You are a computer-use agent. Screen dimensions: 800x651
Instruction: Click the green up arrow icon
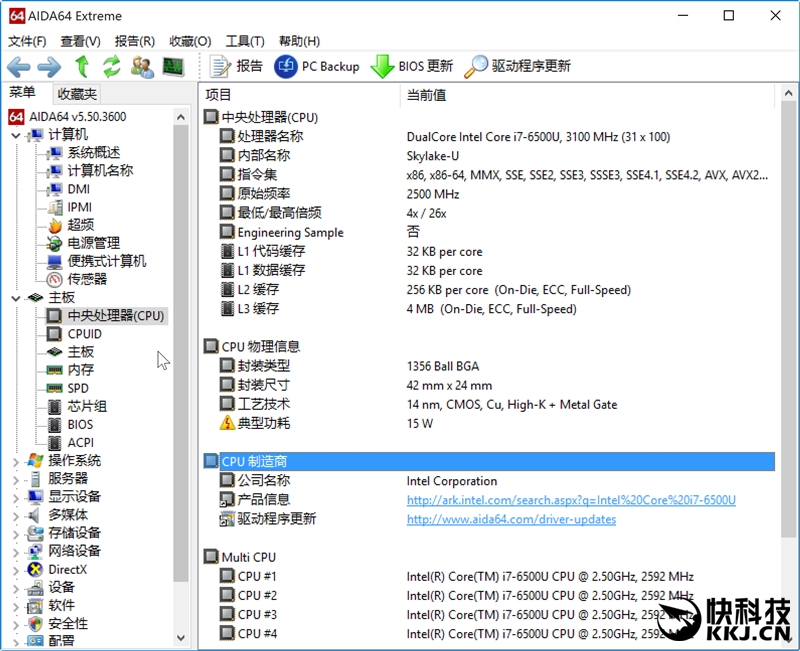(82, 67)
